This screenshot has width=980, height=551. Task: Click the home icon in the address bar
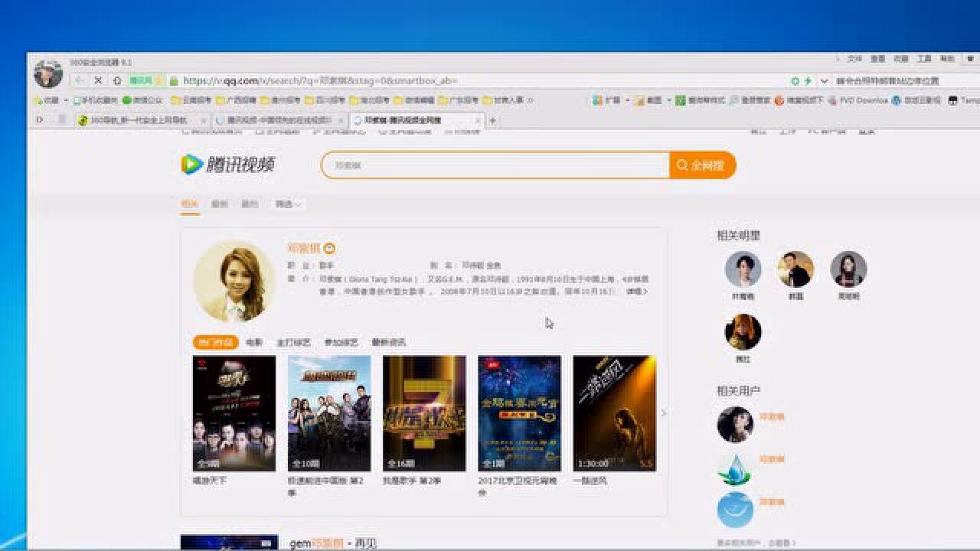[117, 80]
